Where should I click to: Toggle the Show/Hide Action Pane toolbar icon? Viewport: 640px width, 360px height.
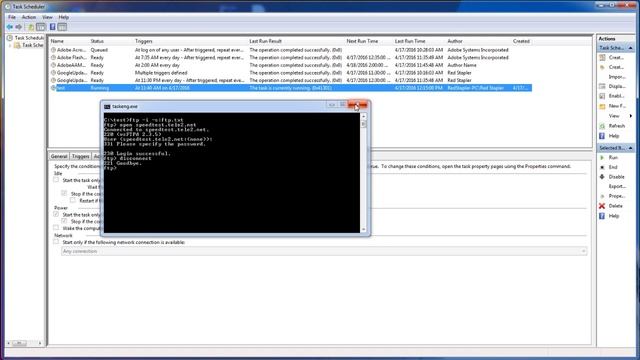[x=62, y=27]
